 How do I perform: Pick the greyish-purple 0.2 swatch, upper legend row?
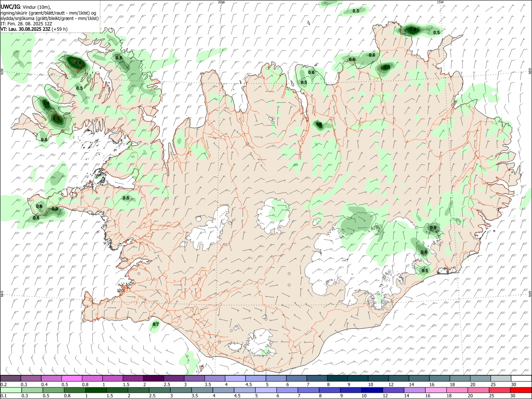tap(10, 379)
